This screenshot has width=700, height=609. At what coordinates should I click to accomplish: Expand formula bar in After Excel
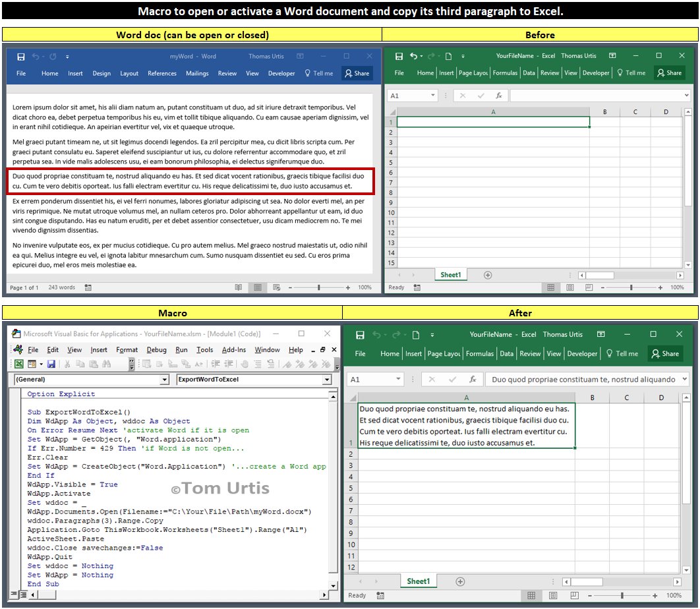pyautogui.click(x=684, y=379)
